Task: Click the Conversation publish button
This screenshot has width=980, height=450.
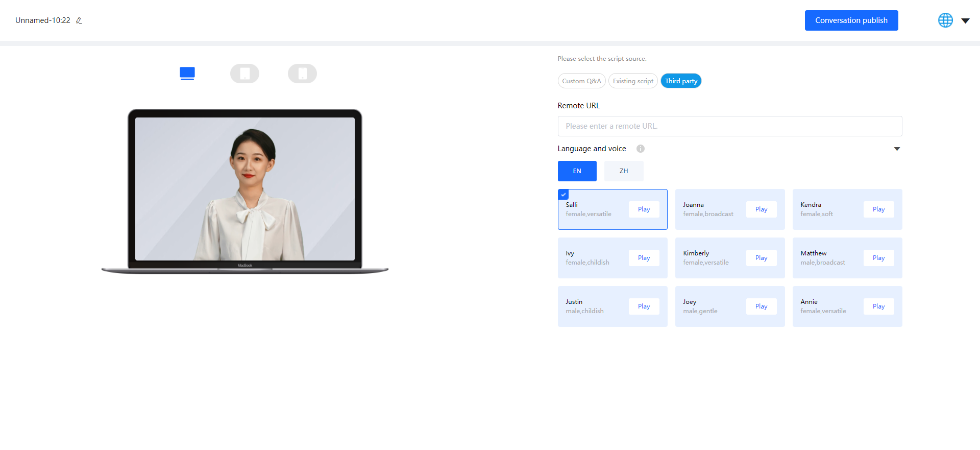Action: point(851,20)
